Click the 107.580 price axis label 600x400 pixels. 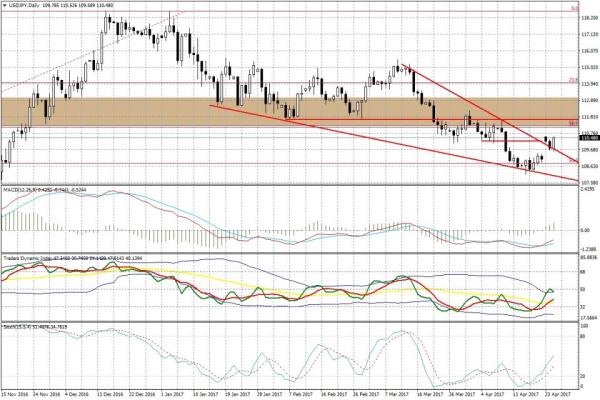point(589,183)
